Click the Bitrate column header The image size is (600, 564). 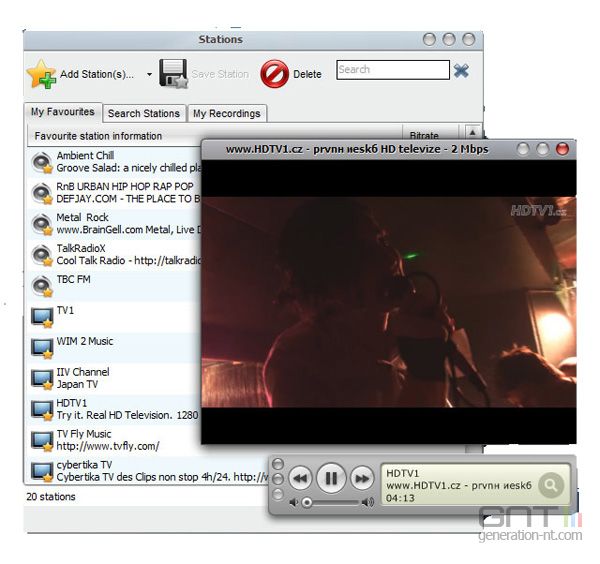tap(424, 135)
